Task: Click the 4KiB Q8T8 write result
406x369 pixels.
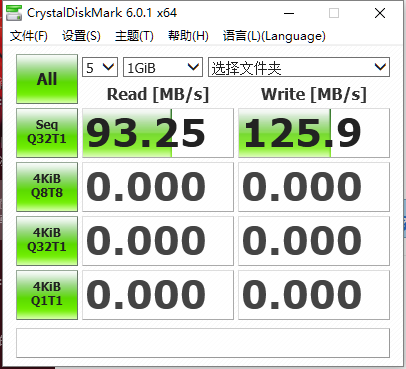Action: [x=314, y=187]
